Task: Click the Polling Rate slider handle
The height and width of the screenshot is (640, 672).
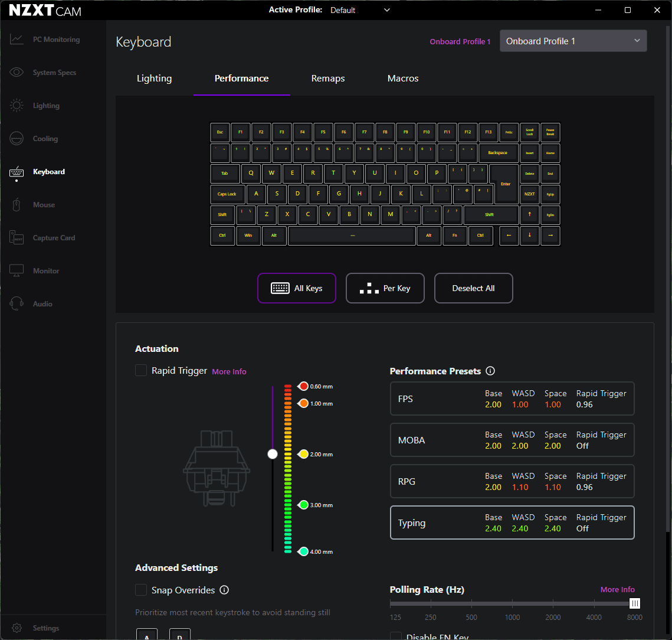Action: click(x=635, y=603)
